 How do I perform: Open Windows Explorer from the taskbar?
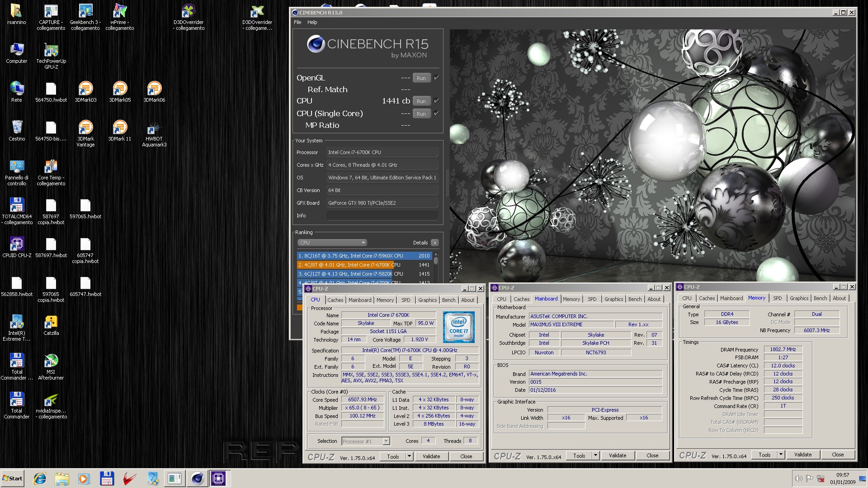pos(62,479)
